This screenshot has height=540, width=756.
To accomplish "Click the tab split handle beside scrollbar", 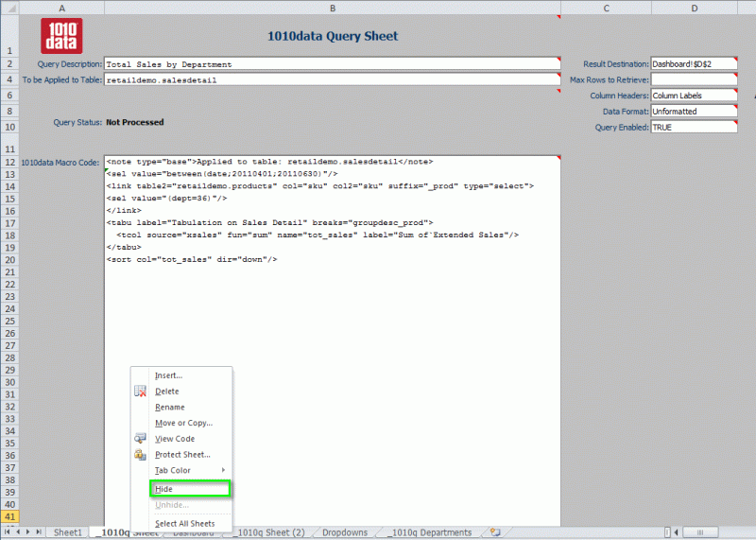I will point(667,532).
